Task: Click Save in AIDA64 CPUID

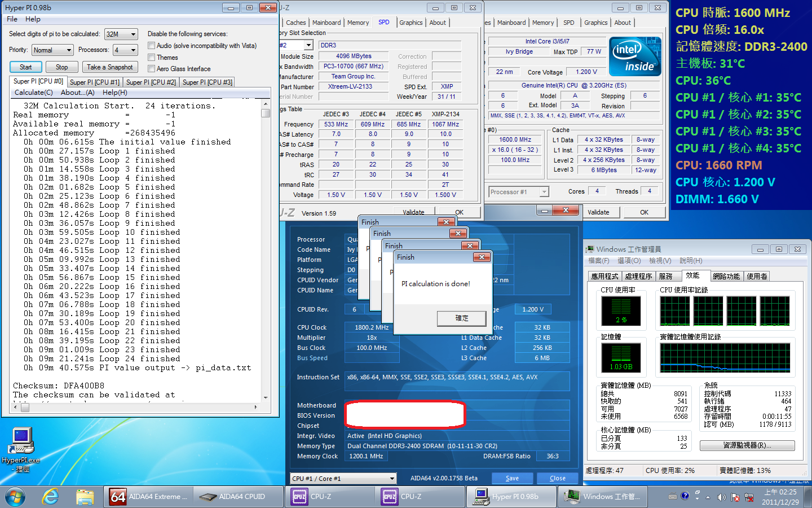Action: click(512, 479)
